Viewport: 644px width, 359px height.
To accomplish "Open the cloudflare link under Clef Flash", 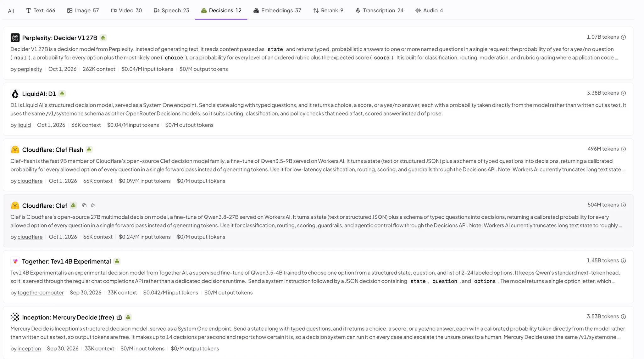I will coord(30,181).
